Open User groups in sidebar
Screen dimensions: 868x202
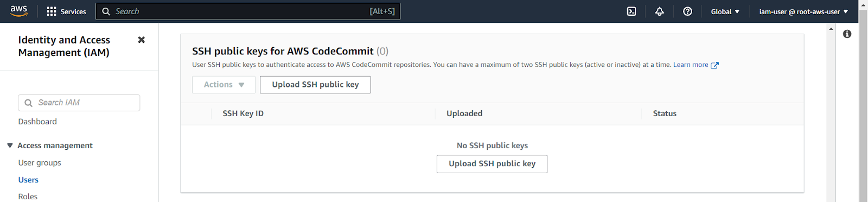click(40, 163)
